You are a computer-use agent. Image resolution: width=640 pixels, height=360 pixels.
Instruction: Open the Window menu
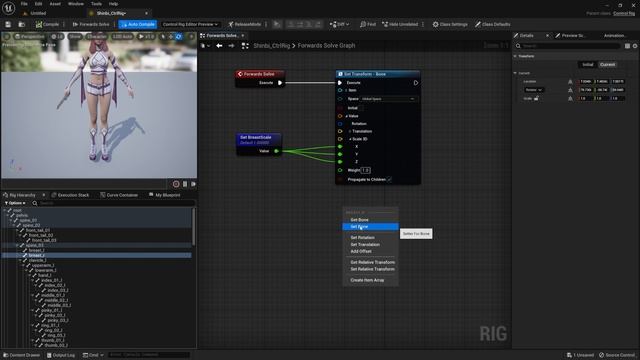coord(76,4)
